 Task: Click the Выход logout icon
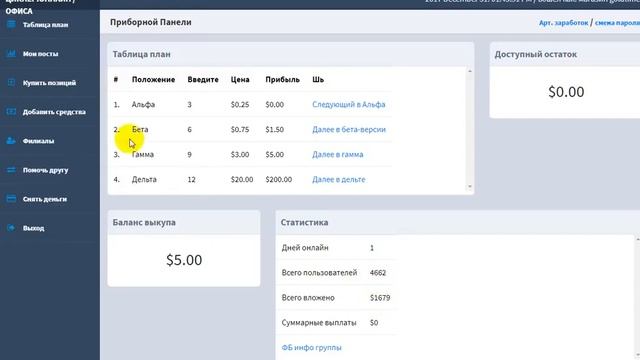(11, 228)
